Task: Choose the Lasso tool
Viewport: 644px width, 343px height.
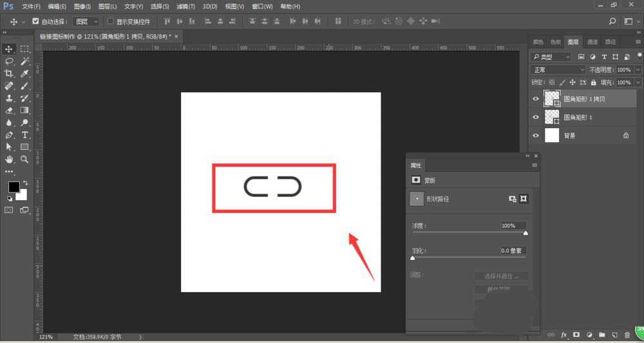Action: pos(10,61)
